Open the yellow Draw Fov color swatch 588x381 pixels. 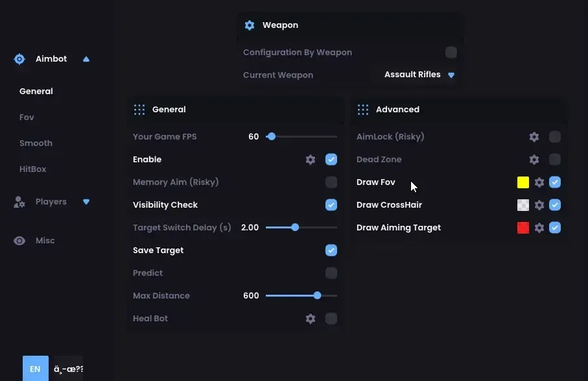tap(523, 182)
